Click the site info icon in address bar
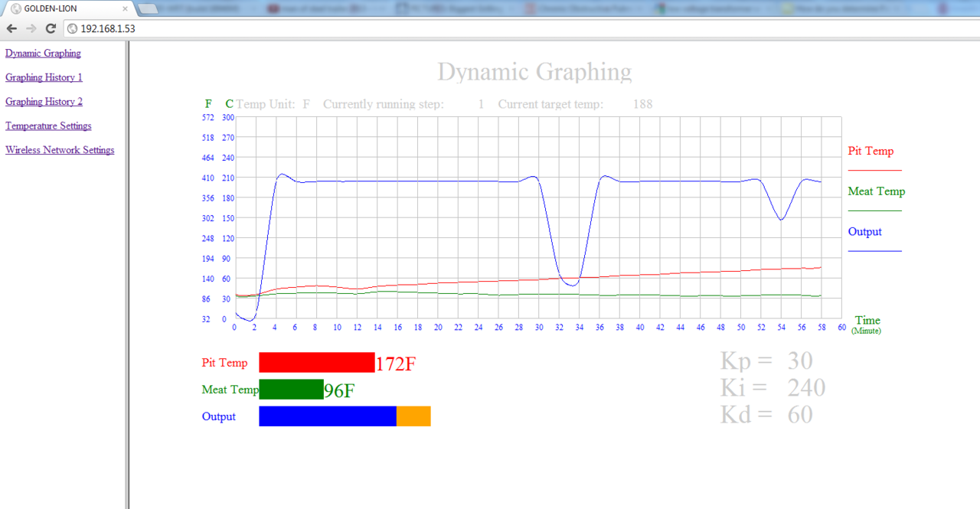The height and width of the screenshot is (509, 980). coord(73,28)
